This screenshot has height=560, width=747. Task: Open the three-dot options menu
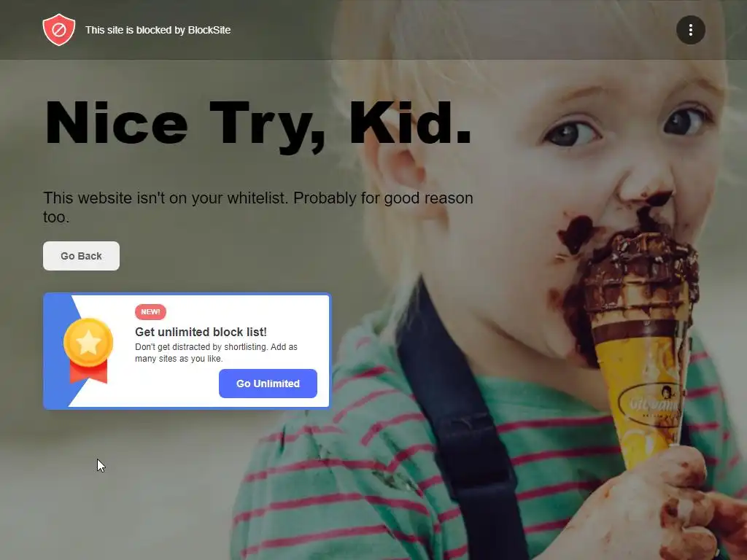[690, 30]
